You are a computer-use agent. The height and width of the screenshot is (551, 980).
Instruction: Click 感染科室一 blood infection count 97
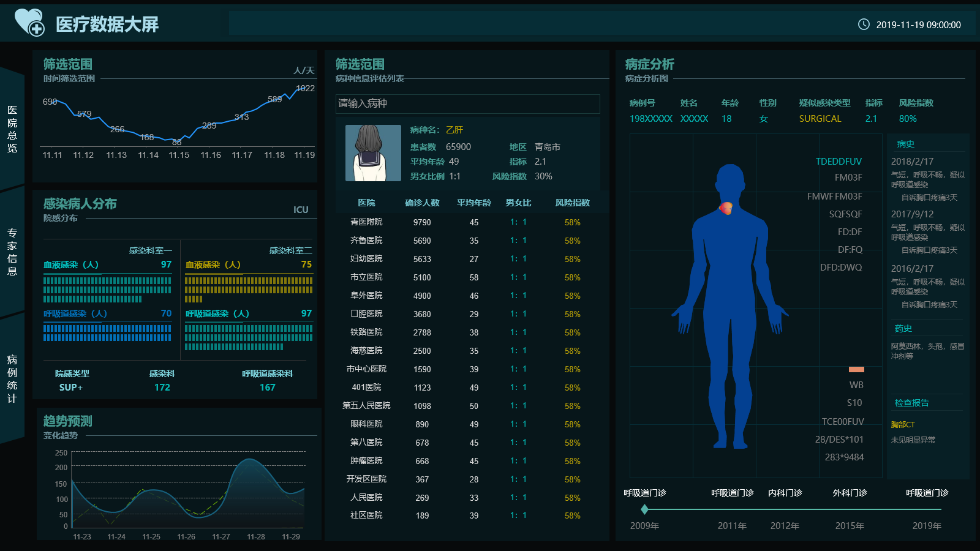point(166,264)
